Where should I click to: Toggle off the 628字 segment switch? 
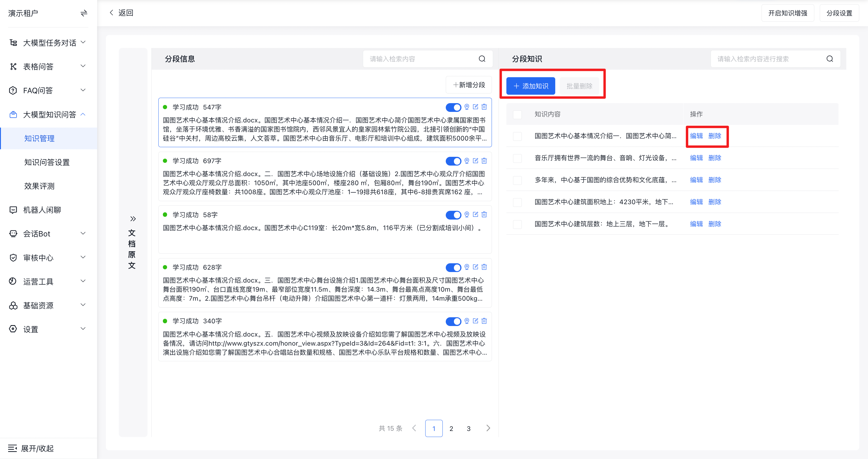pos(453,267)
